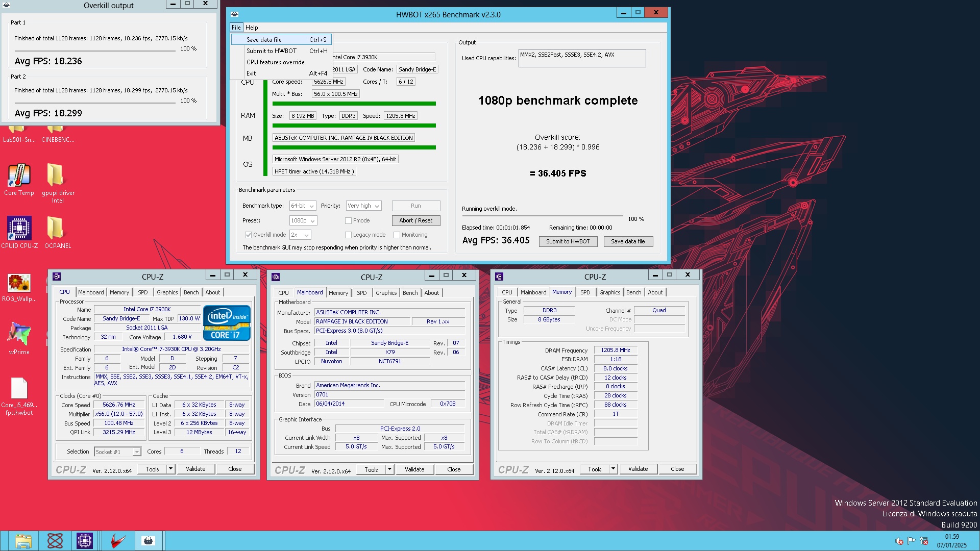Enable the Legacy mode checkbox

point(348,235)
